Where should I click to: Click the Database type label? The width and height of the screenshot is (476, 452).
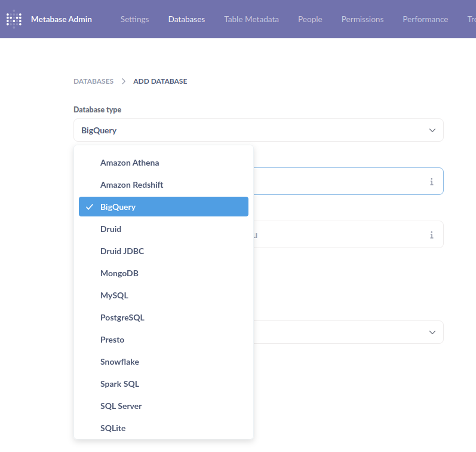(97, 109)
